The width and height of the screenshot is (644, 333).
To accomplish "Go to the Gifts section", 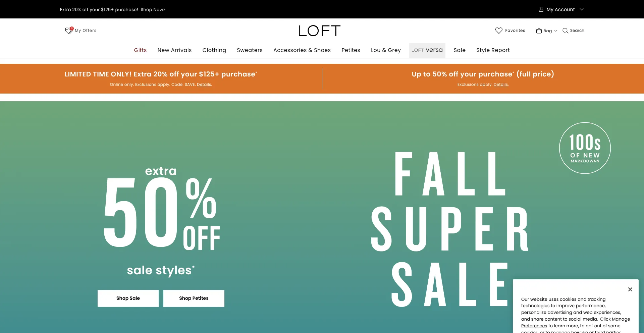I will coord(140,50).
